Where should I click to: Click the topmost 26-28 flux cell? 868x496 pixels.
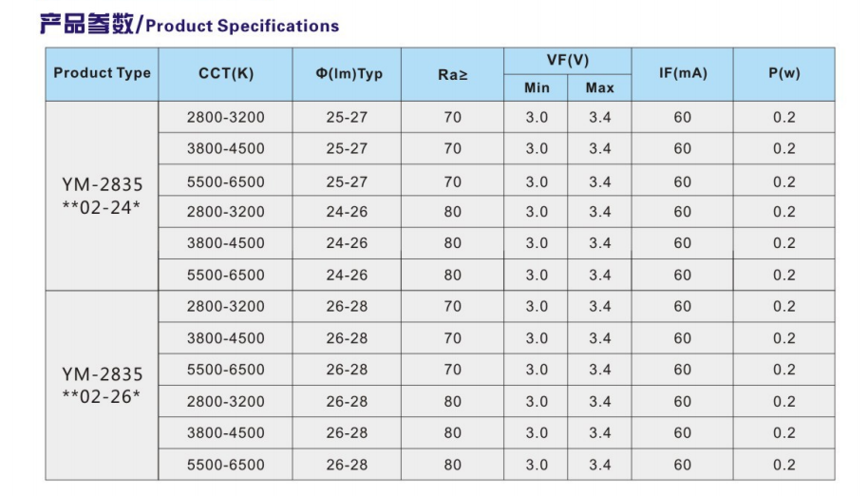point(347,306)
